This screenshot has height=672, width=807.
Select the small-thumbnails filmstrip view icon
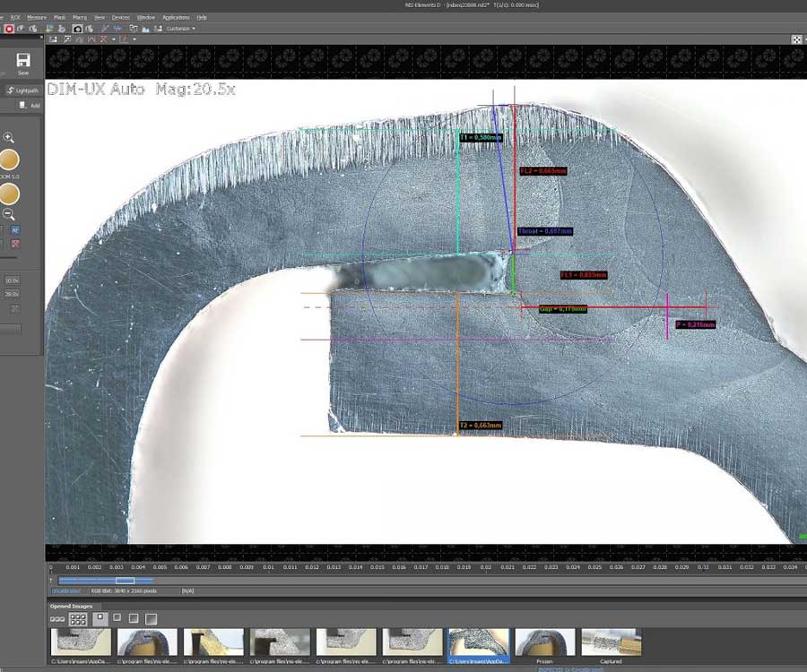tap(57, 619)
